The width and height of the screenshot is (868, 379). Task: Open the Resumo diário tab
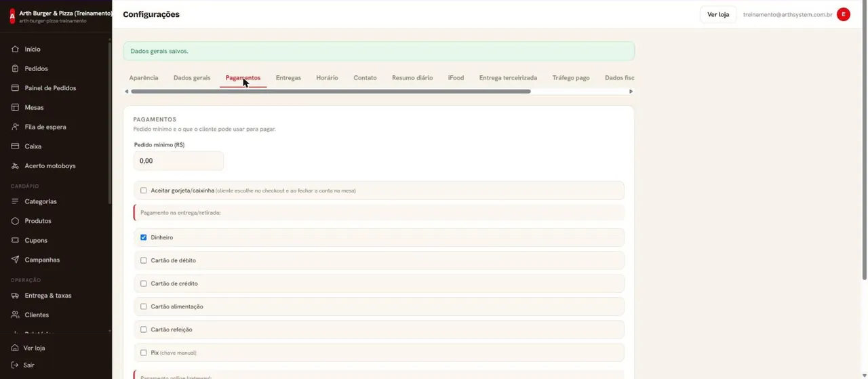click(x=412, y=78)
